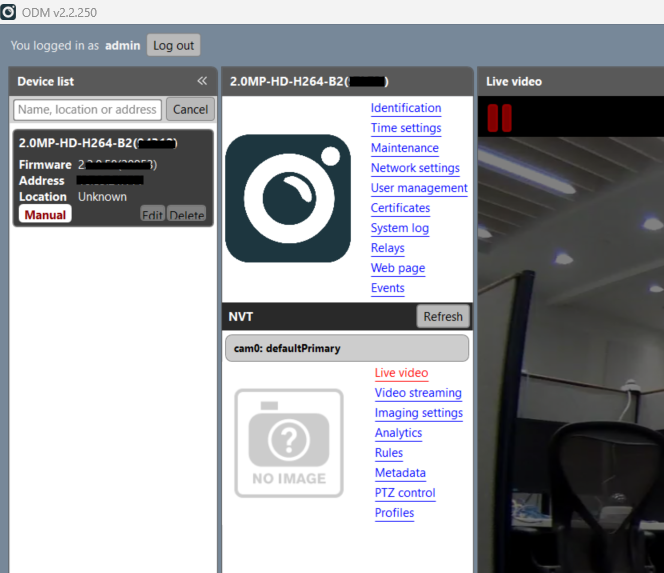Viewport: 664px width, 573px height.
Task: Open User management
Action: pyautogui.click(x=419, y=188)
